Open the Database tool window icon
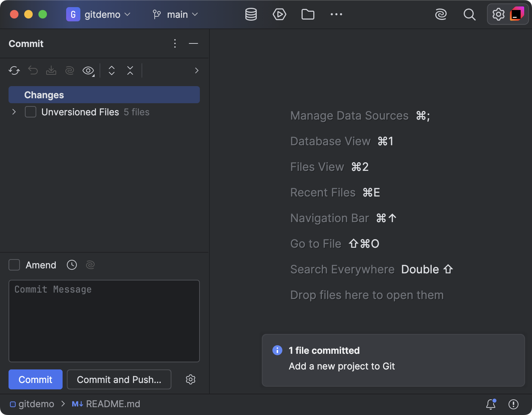Screen dimensions: 532x415 tap(251, 14)
